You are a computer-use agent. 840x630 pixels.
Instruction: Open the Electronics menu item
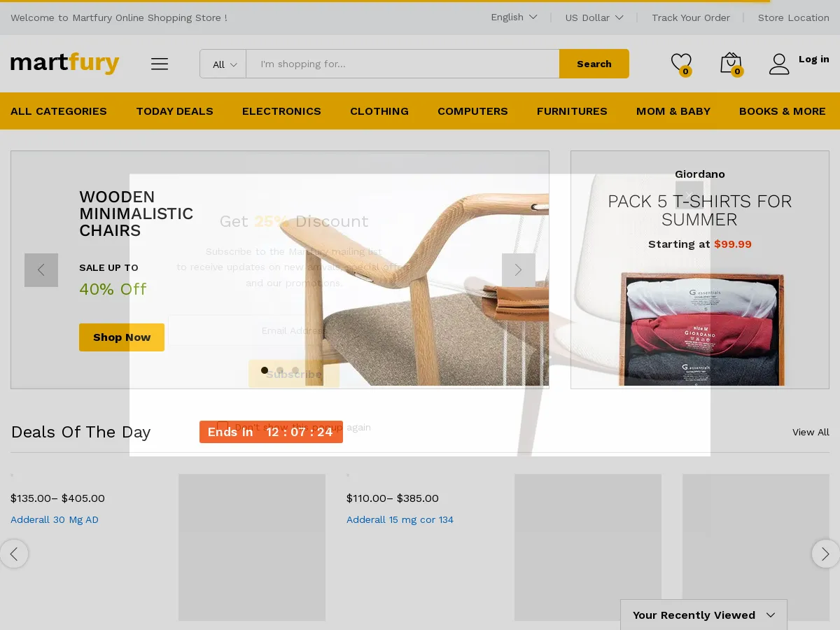click(281, 111)
